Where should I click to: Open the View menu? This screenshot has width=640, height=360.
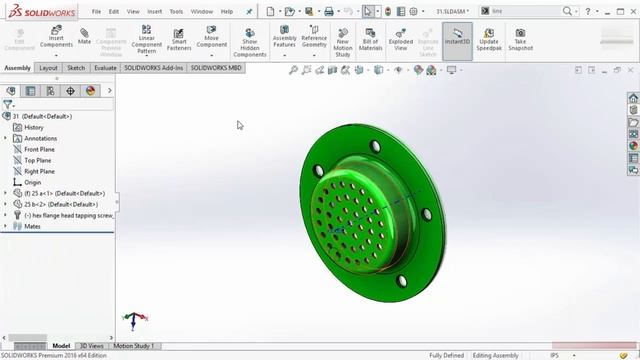133,11
